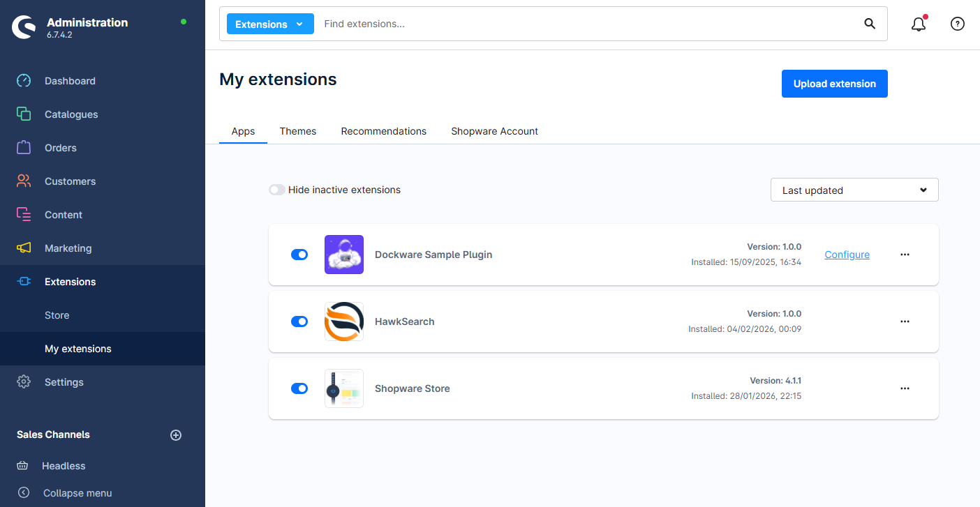Click Installed: 04/02/2026, 00:09 text
This screenshot has width=980, height=507.
745,329
